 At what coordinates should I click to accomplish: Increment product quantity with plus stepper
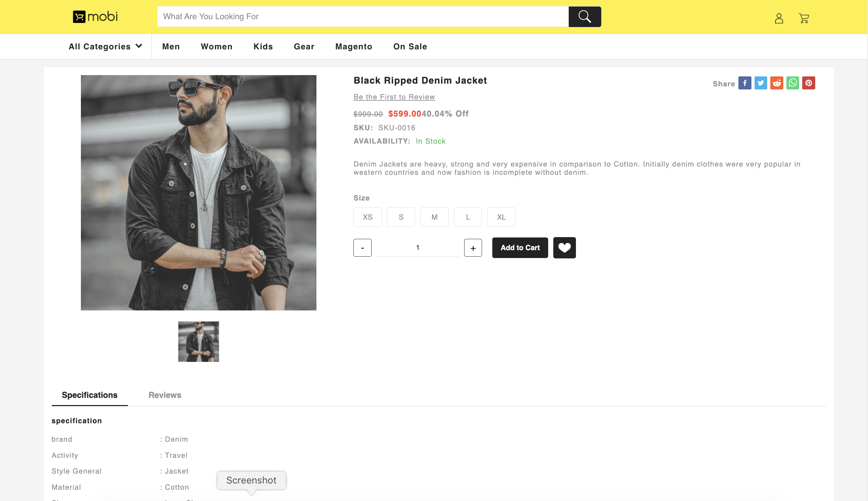(x=473, y=247)
